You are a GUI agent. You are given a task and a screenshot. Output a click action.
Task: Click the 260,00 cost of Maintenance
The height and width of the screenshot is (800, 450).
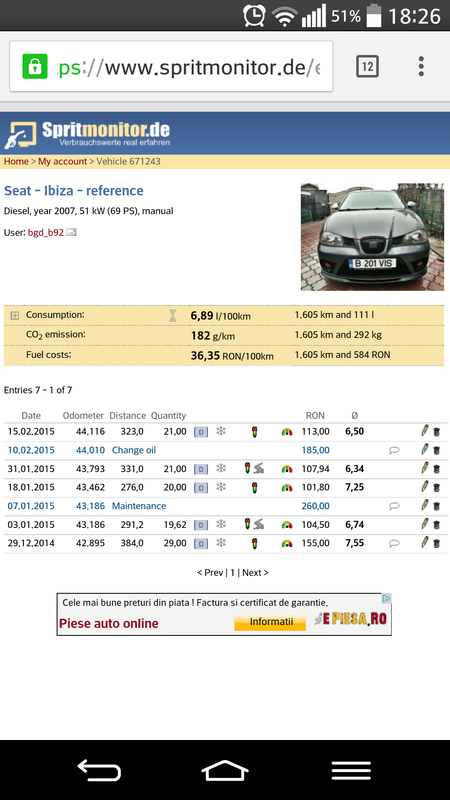315,506
